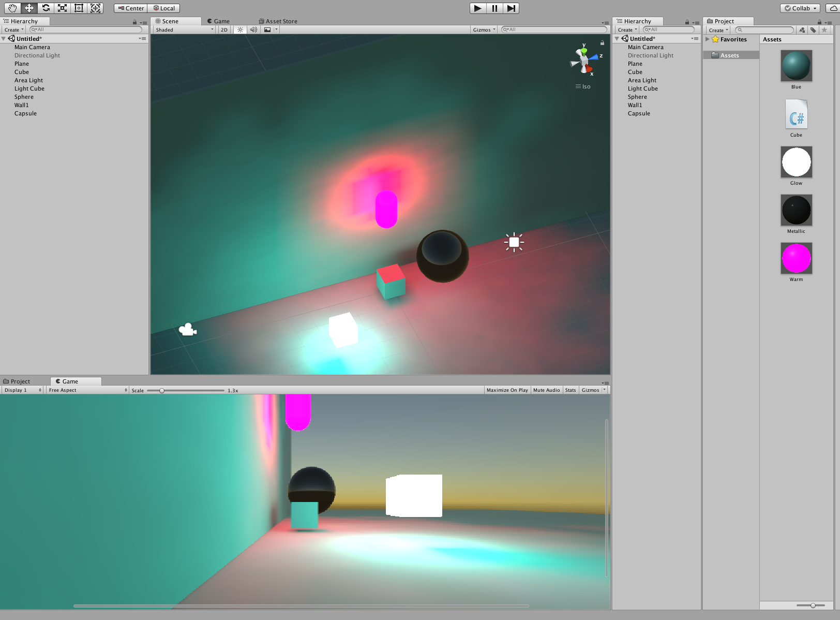Select the Rect transform tool
The image size is (840, 620).
[x=79, y=8]
